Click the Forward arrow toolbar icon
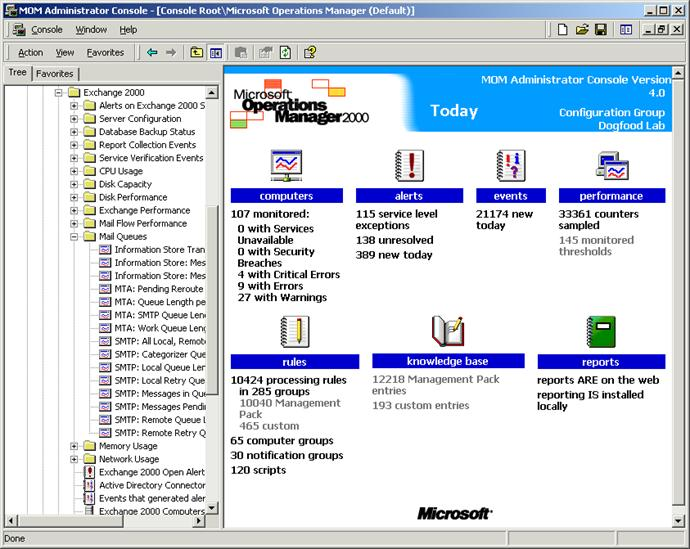Viewport: 690px width, 549px height. click(171, 52)
